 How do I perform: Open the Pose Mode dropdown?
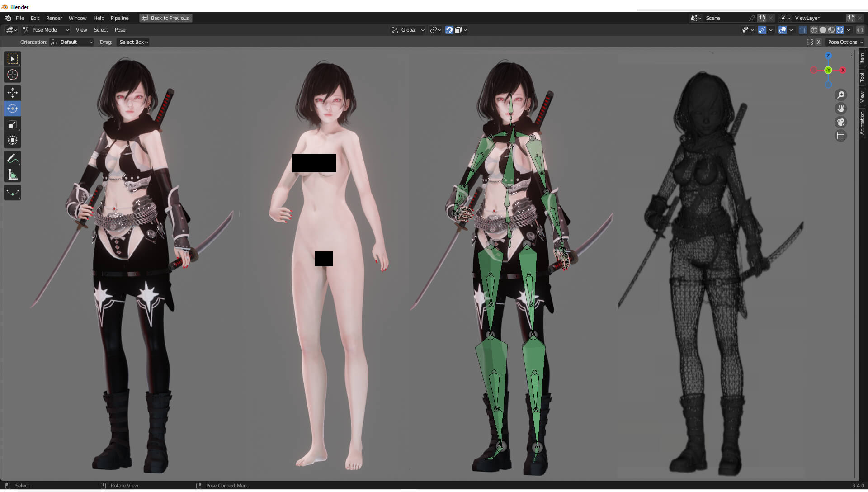point(46,30)
